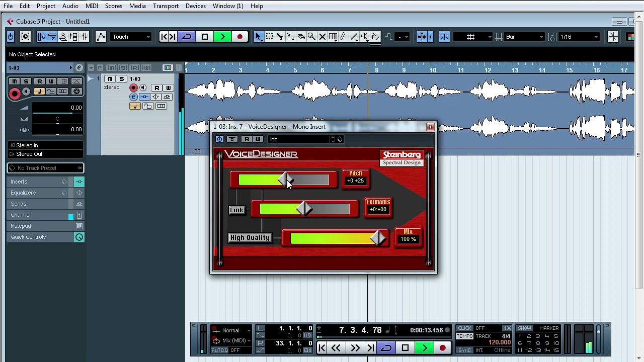Viewport: 644px width, 362px height.
Task: Open the MIDI menu
Action: click(x=92, y=6)
